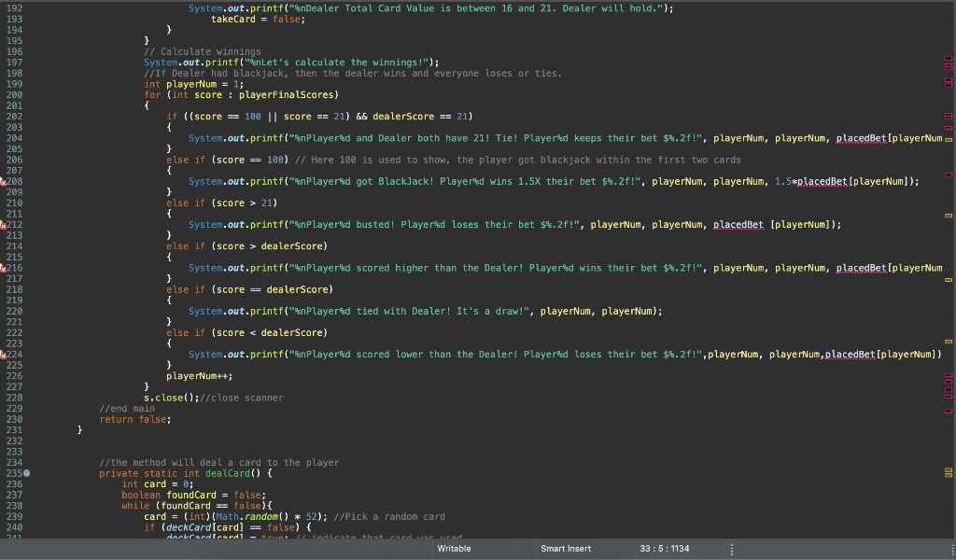Click 'else if (score > dealerScore)' condition

click(246, 246)
